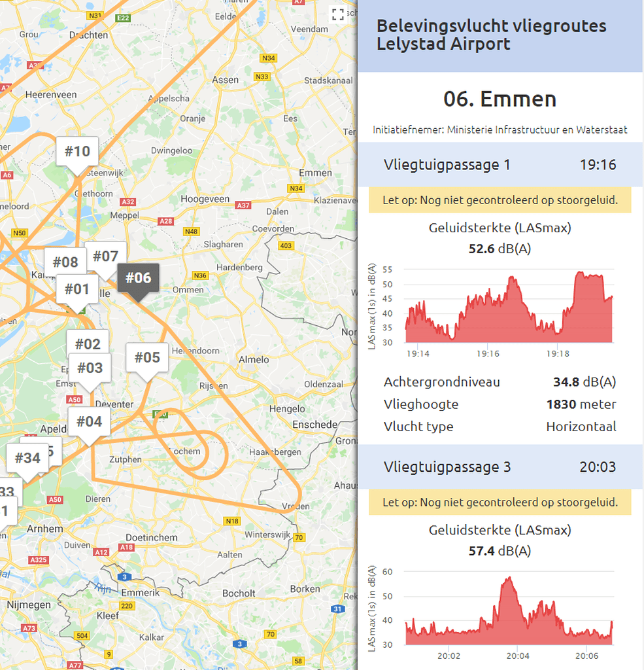
Task: Click the 06. Emmen location heading
Action: [500, 99]
